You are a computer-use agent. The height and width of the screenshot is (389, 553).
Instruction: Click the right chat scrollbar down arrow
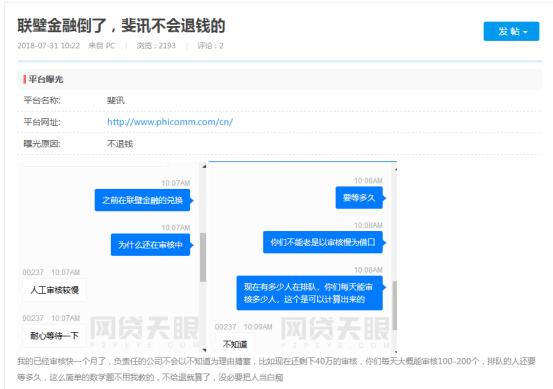coord(396,351)
